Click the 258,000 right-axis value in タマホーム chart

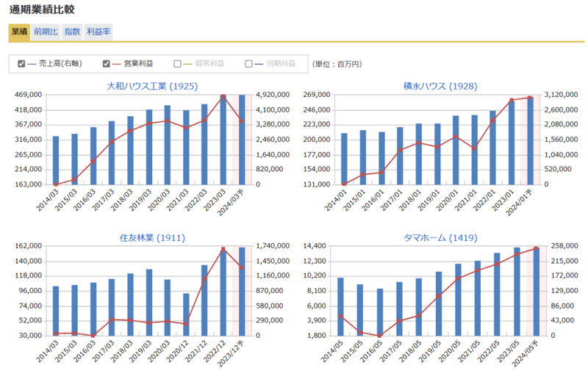tap(564, 246)
